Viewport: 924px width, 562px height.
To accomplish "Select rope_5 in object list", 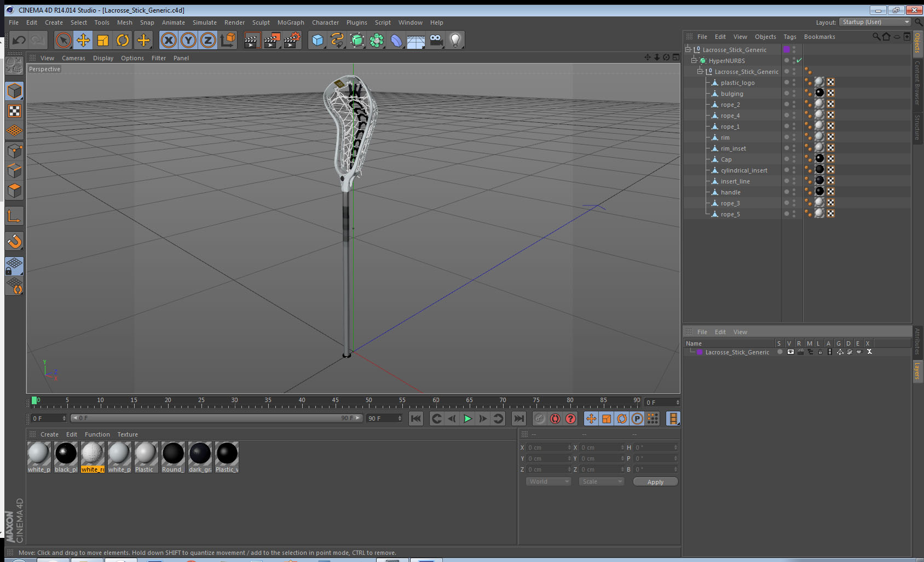I will pyautogui.click(x=730, y=214).
